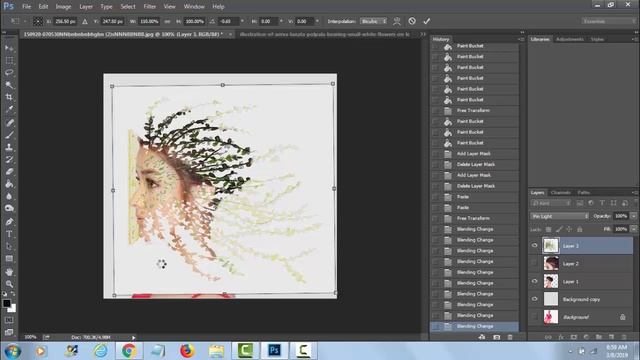Show the Background layer

[x=534, y=317]
